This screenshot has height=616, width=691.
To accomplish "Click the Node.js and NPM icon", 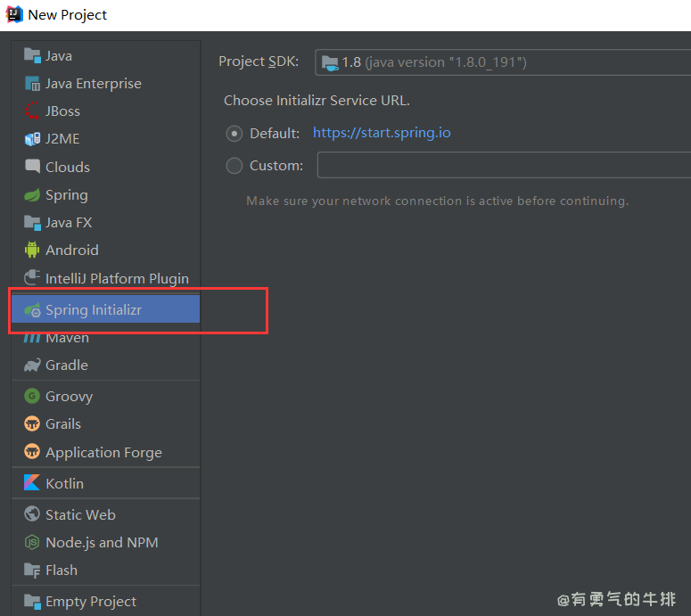I will click(x=32, y=543).
